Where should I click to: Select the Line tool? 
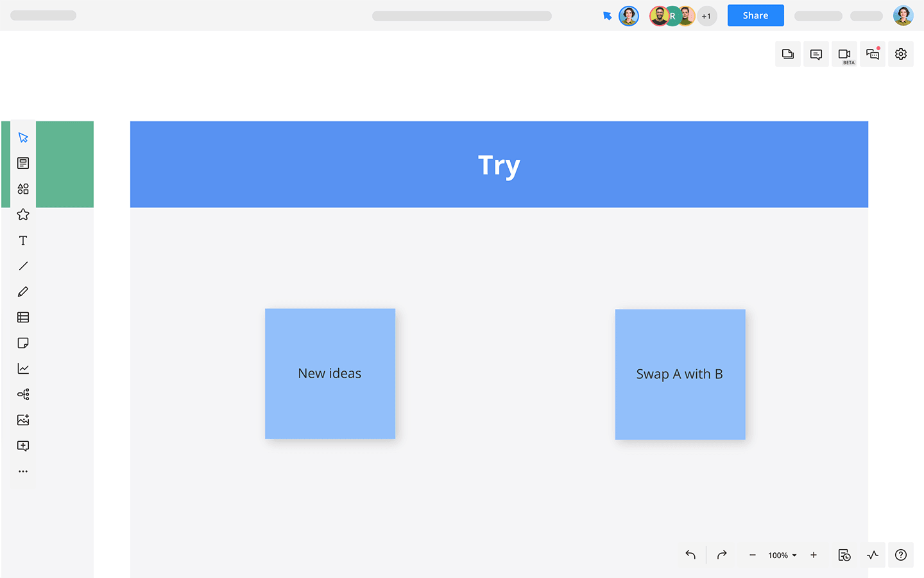pyautogui.click(x=23, y=266)
